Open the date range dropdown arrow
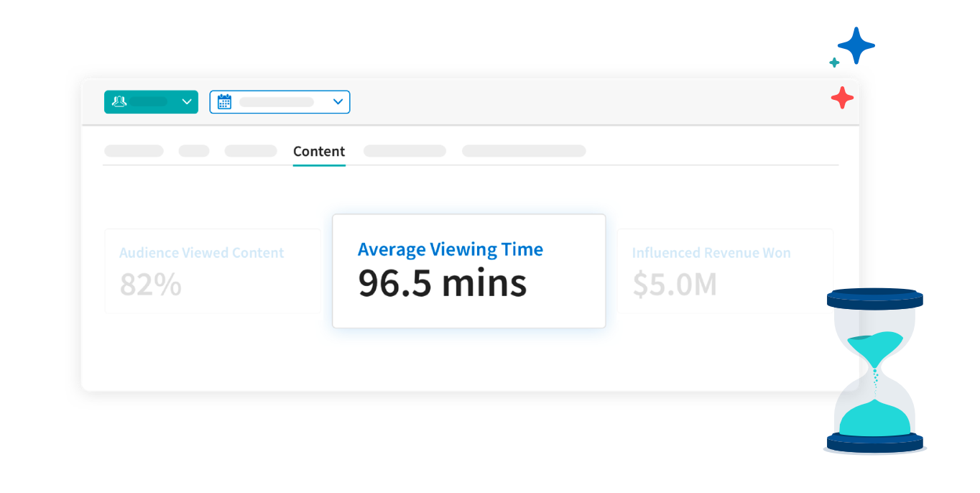Image resolution: width=980 pixels, height=493 pixels. [338, 102]
